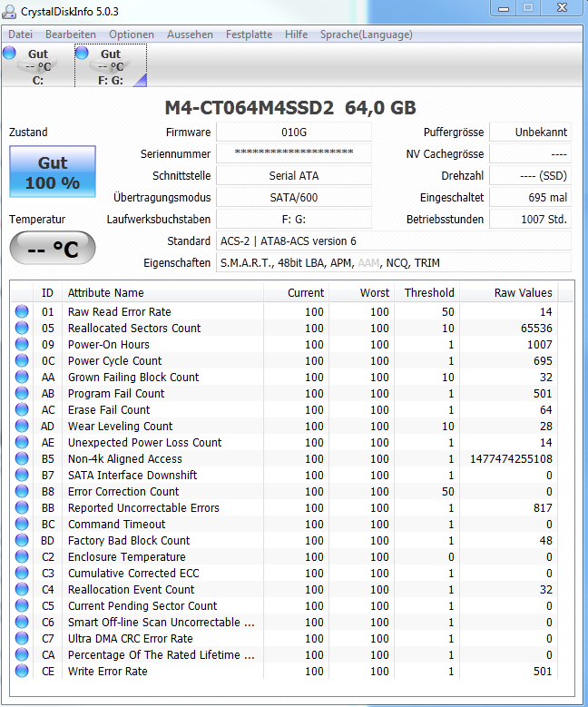Select the Percentage Of The Rated Lifetime row
This screenshot has height=707, width=588.
(x=285, y=654)
